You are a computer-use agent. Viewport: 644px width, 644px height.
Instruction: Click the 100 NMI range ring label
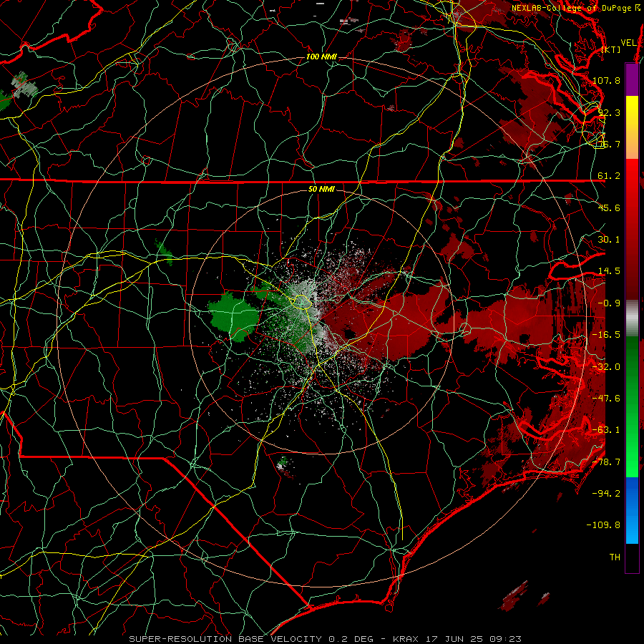click(321, 57)
